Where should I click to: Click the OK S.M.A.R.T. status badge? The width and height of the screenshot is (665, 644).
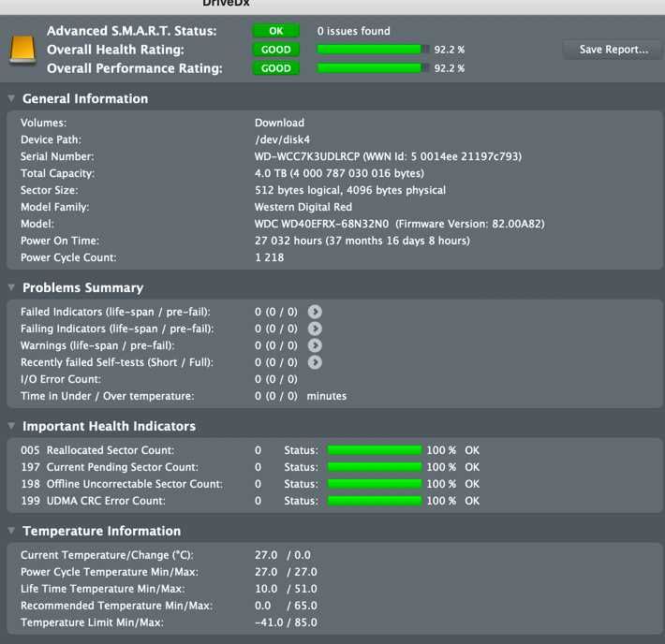[276, 31]
